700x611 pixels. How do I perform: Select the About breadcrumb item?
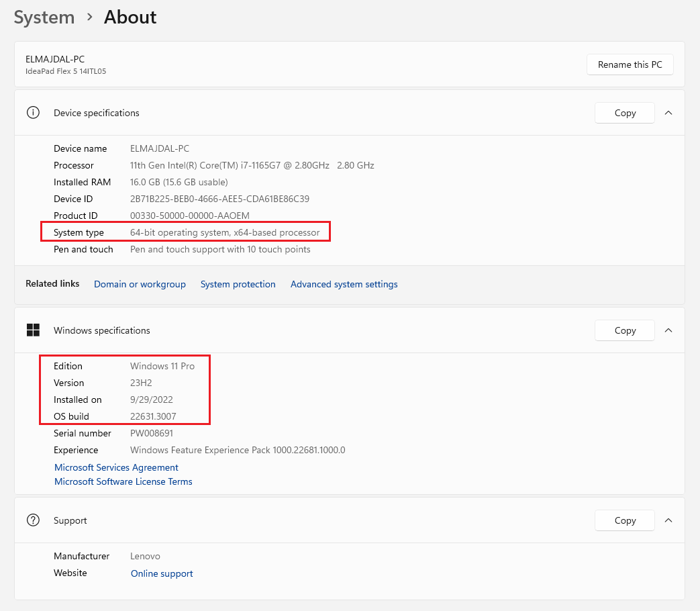click(x=130, y=17)
